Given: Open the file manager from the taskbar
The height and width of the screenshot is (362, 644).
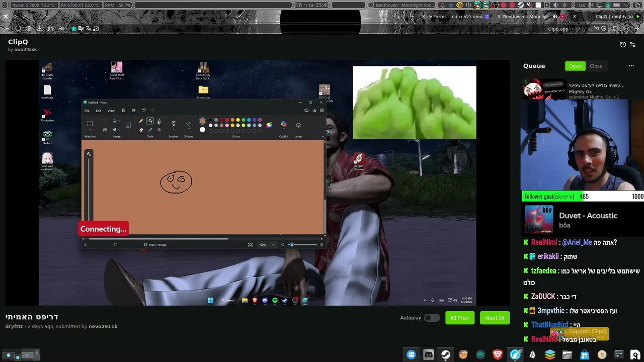Looking at the screenshot, I should pyautogui.click(x=567, y=355).
